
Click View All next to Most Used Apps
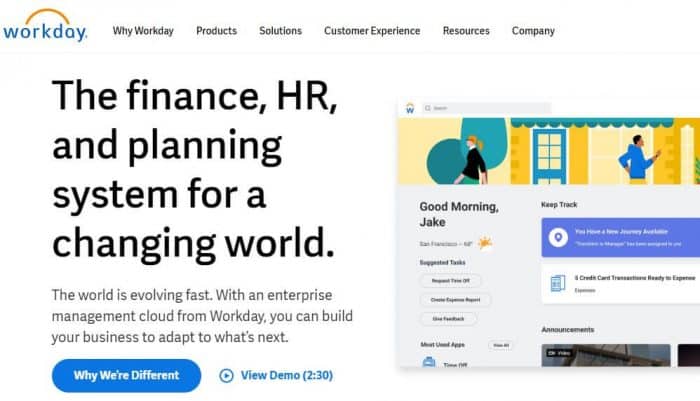[501, 345]
